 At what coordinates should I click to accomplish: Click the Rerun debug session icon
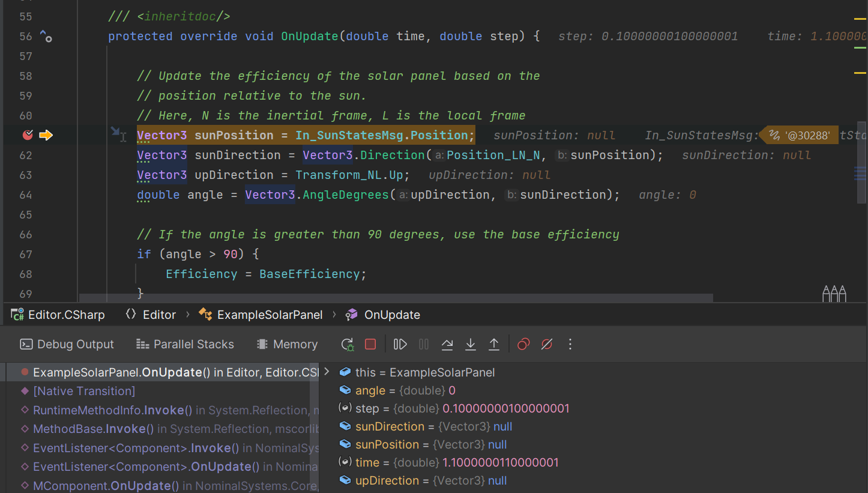point(348,344)
